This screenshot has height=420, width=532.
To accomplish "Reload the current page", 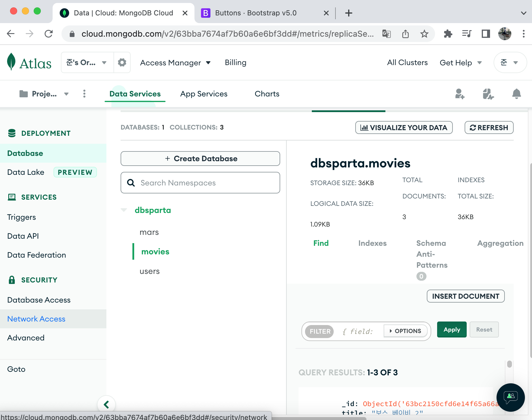I will pos(48,34).
